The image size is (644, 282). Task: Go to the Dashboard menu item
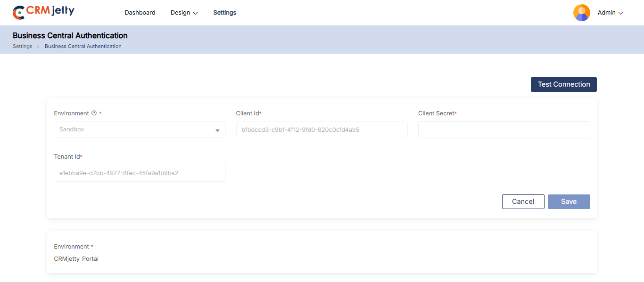pos(140,13)
